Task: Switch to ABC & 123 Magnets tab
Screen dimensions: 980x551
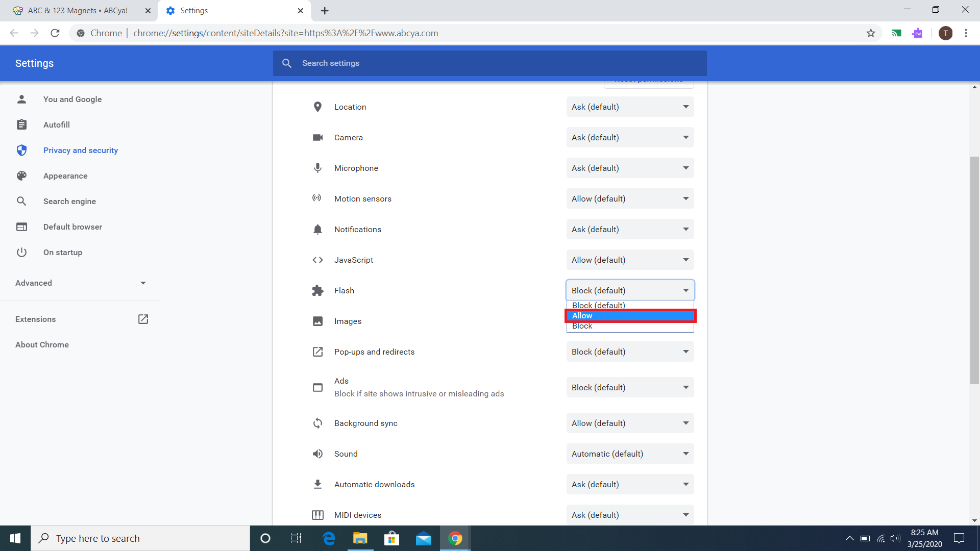Action: pos(78,11)
